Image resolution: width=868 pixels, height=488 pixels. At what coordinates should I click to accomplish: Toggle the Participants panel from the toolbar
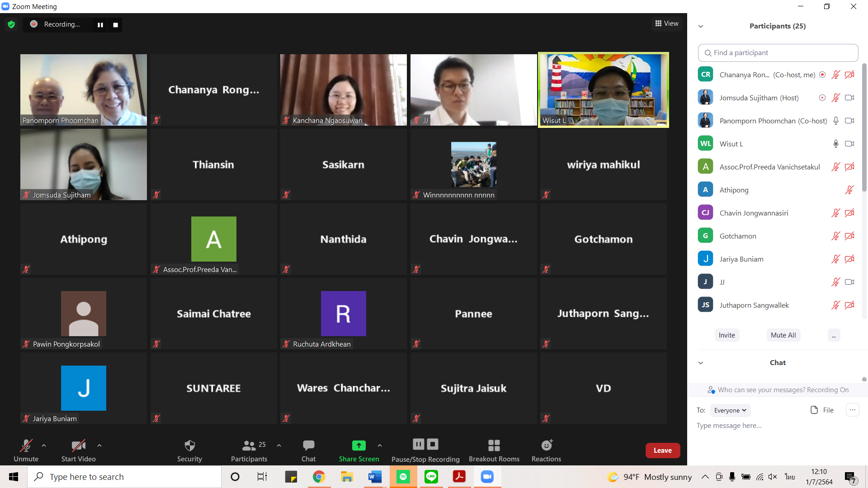[249, 450]
